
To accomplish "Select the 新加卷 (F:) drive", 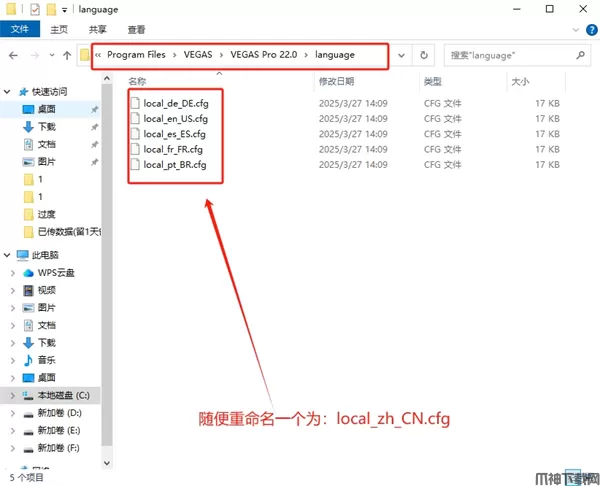I will click(x=58, y=448).
